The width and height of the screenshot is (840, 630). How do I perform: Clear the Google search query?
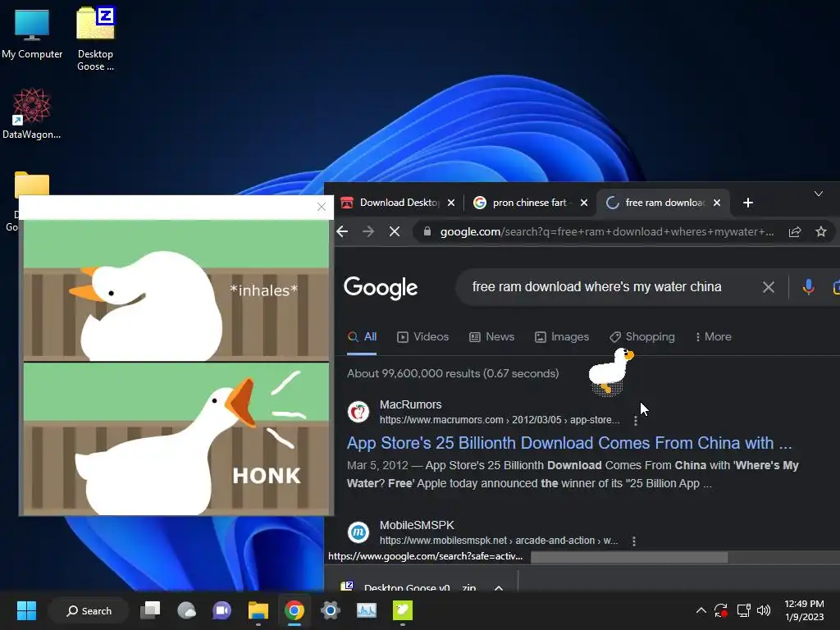tap(768, 287)
